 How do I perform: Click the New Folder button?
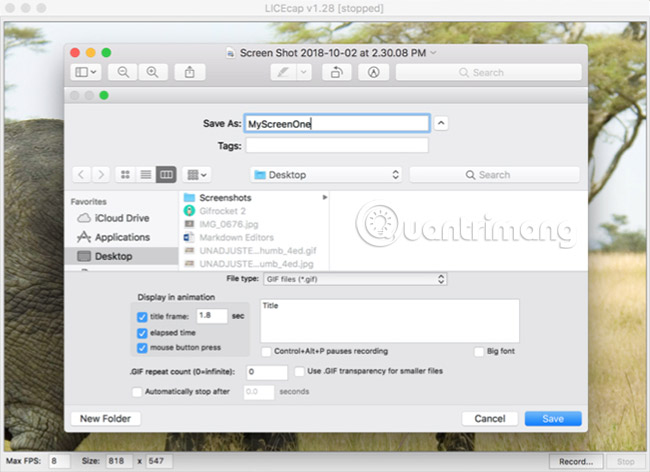[x=105, y=419]
